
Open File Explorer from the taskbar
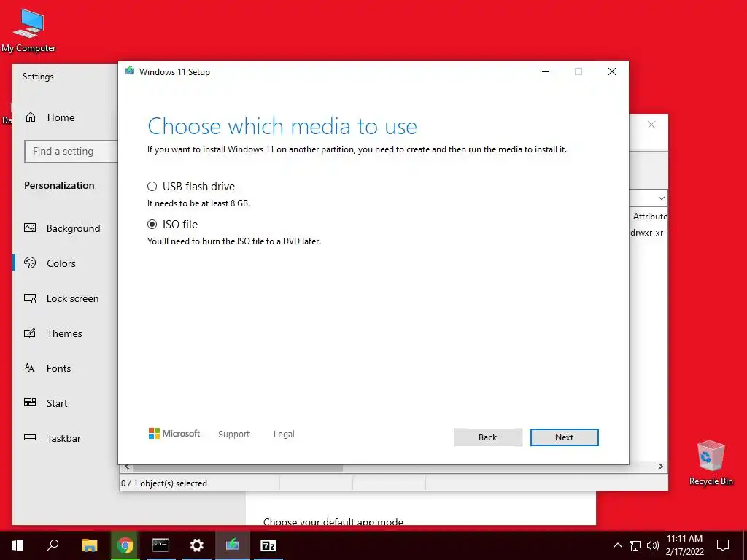89,545
